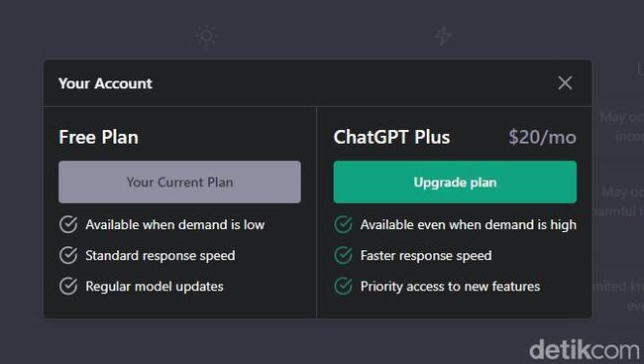
Task: Click the Your Account dialog title
Action: (105, 83)
